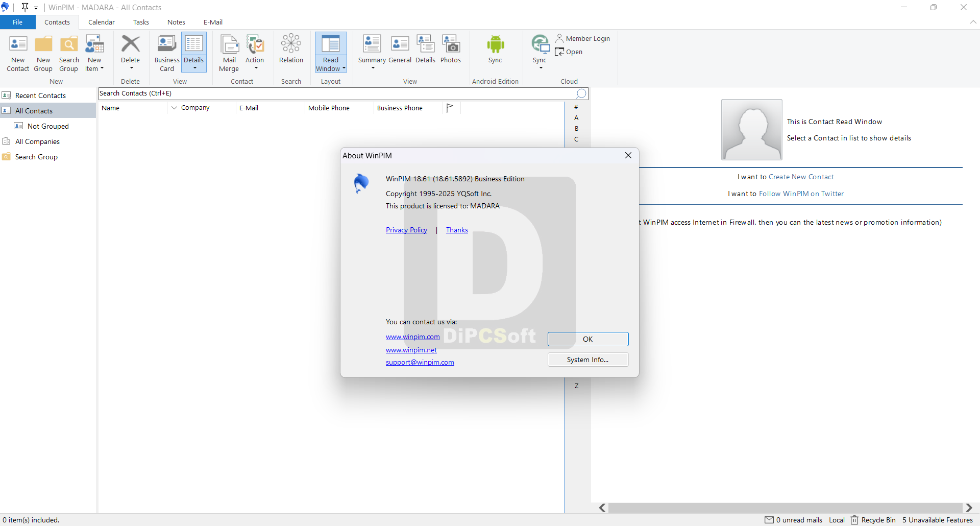Click the Create New Contact link

[x=801, y=177]
